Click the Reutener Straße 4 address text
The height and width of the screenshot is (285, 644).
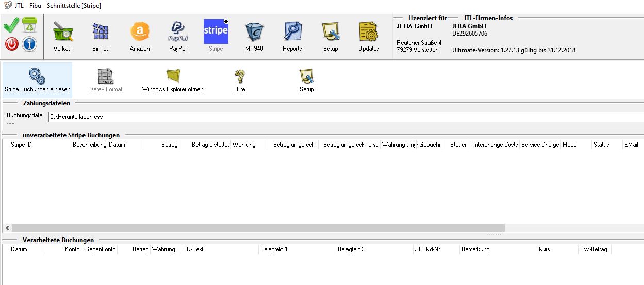pyautogui.click(x=419, y=42)
